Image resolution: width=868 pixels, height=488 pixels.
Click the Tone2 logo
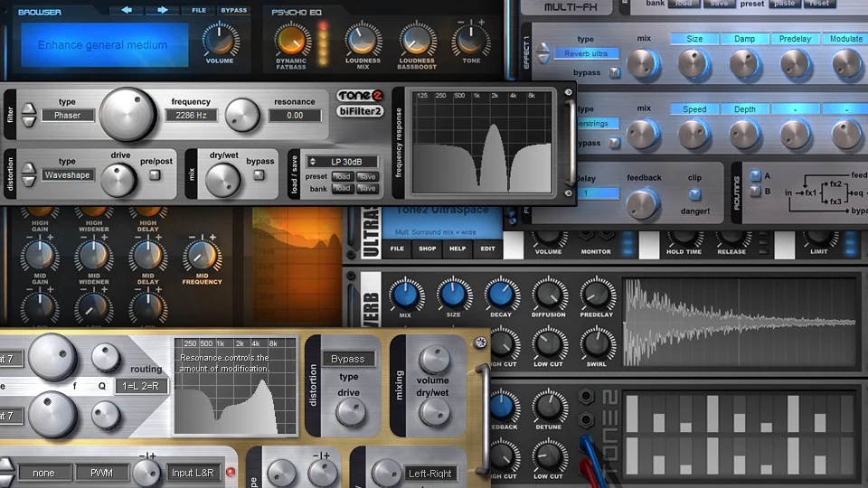pos(361,95)
